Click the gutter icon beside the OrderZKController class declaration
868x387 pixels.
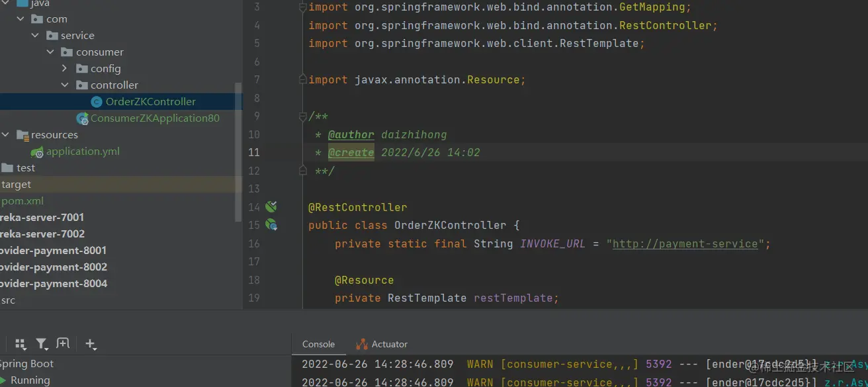pyautogui.click(x=271, y=225)
